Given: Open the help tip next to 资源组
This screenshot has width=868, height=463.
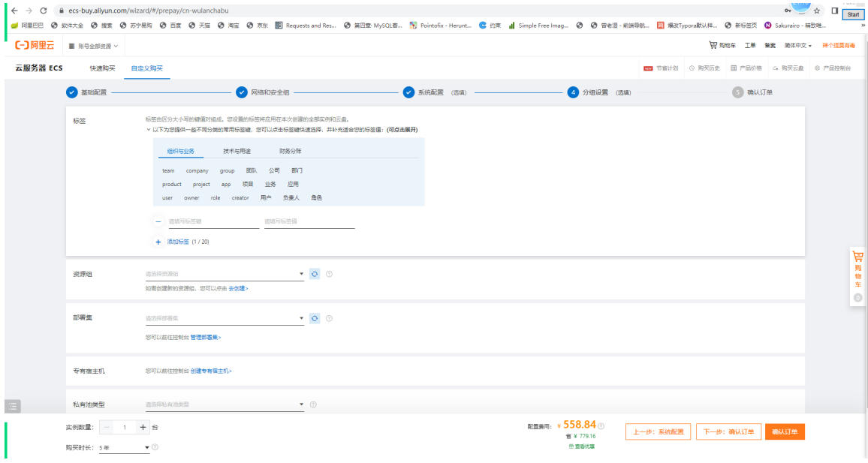Looking at the screenshot, I should tap(329, 274).
